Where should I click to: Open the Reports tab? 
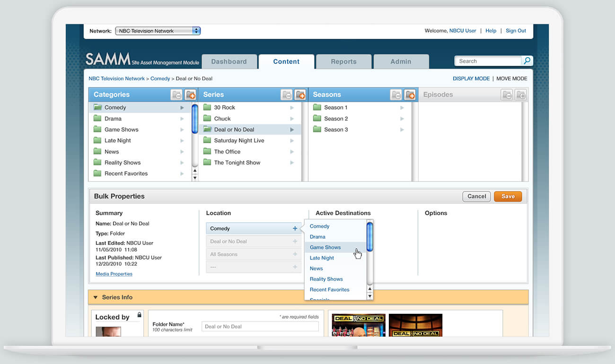click(343, 62)
